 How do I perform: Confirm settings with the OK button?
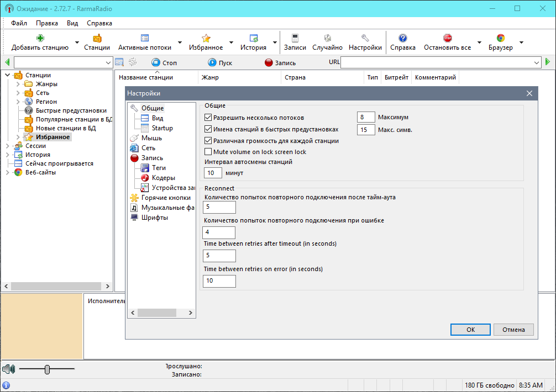pyautogui.click(x=470, y=329)
